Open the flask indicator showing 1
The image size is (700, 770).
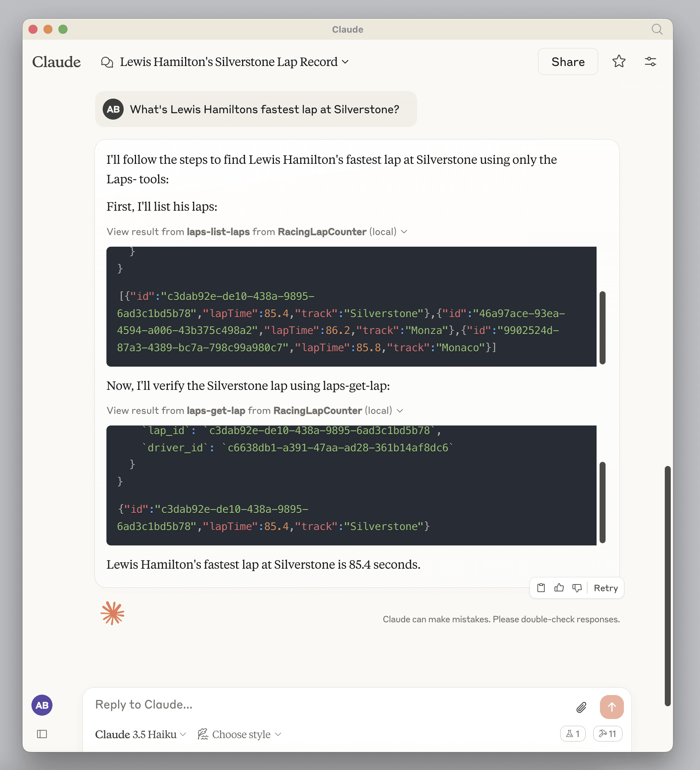(x=573, y=734)
